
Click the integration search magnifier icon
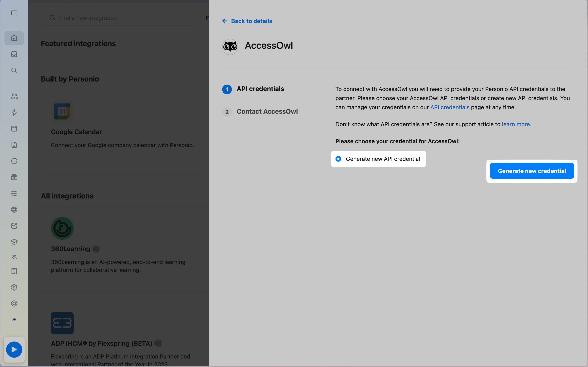click(x=52, y=18)
